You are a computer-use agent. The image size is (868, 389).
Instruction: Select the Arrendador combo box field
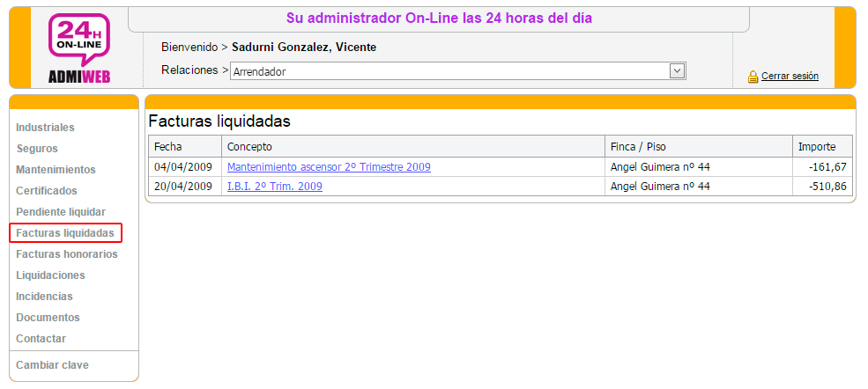tap(458, 71)
